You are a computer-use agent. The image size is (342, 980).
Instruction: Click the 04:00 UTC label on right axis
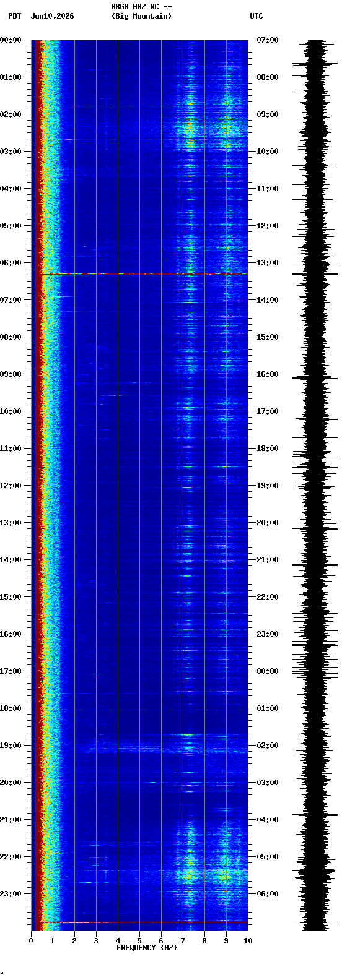tap(268, 820)
